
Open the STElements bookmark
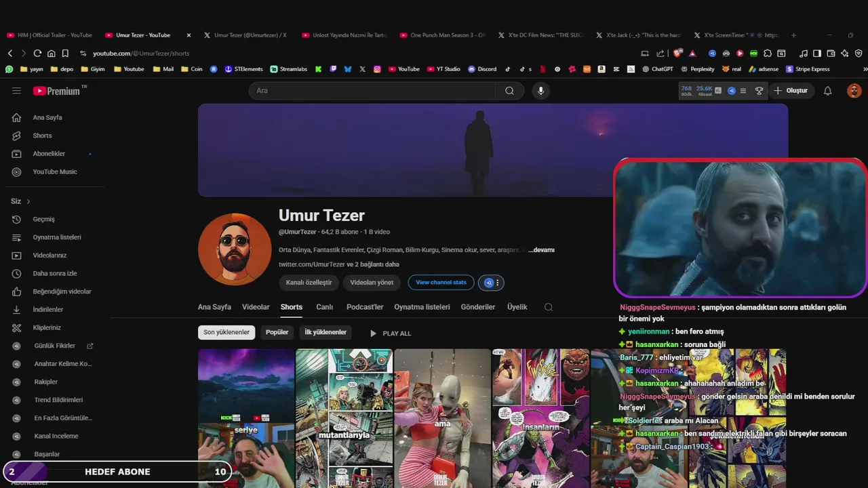tap(243, 69)
